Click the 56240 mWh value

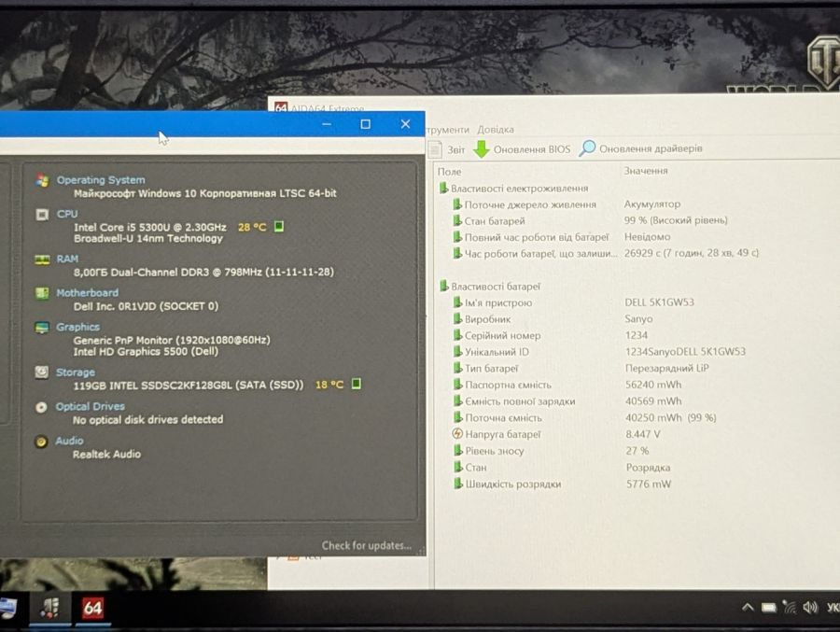[653, 385]
